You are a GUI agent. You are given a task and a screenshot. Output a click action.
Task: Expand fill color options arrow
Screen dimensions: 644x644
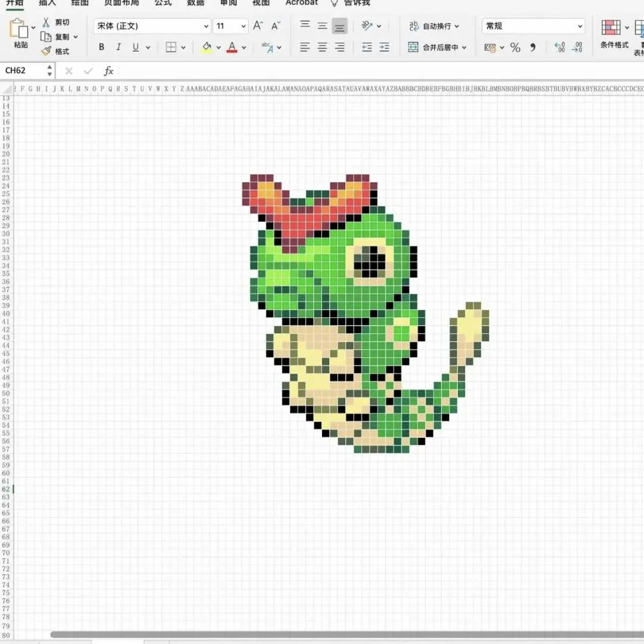tap(218, 48)
